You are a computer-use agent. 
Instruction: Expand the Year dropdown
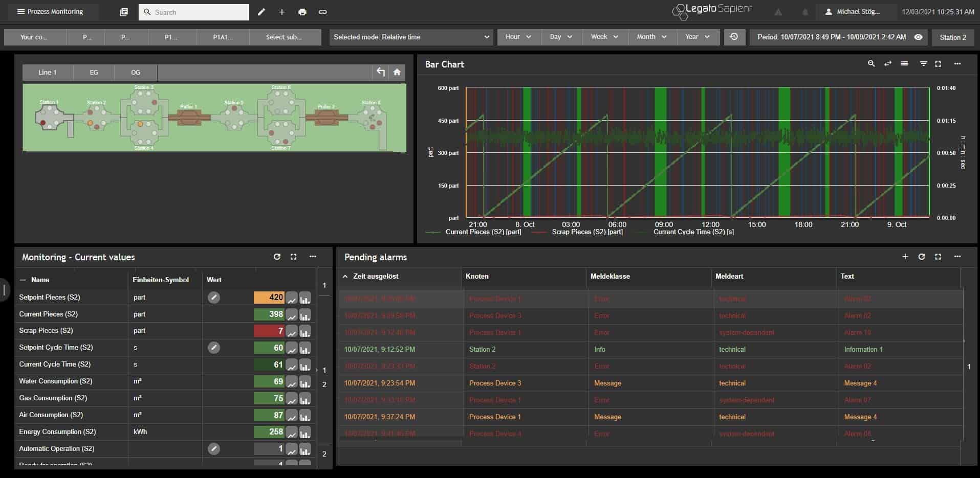pos(698,37)
